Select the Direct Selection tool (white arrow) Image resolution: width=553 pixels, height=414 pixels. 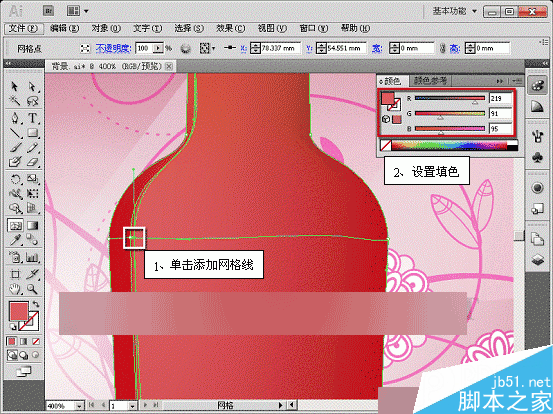(32, 86)
